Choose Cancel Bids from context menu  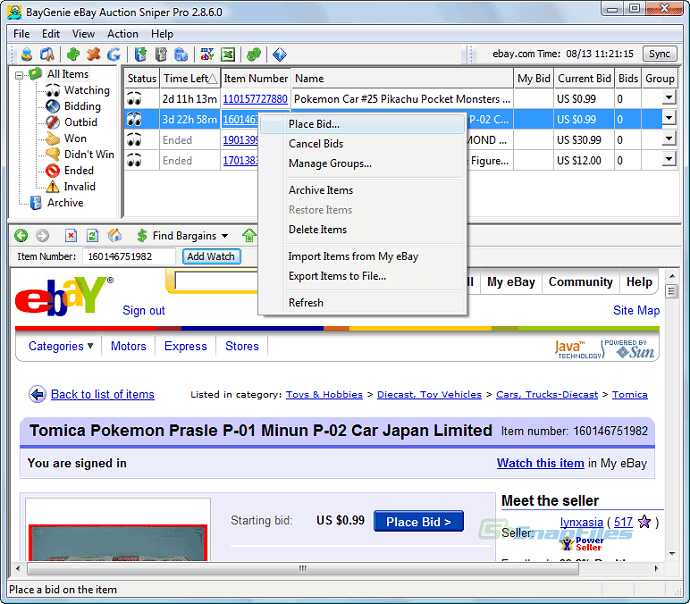point(363,144)
